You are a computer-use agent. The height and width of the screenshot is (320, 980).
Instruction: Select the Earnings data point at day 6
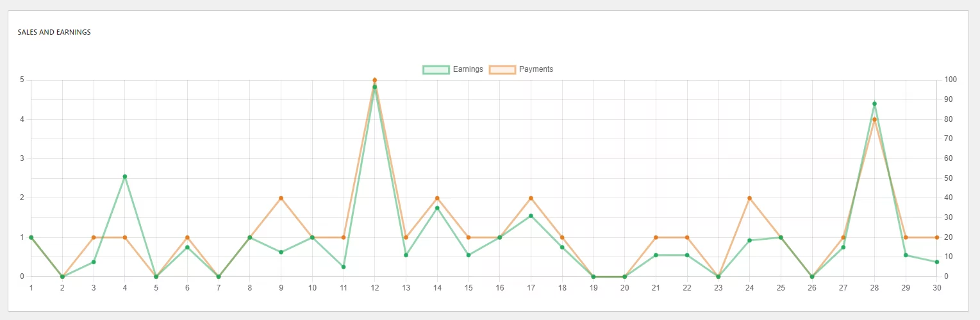pos(187,248)
